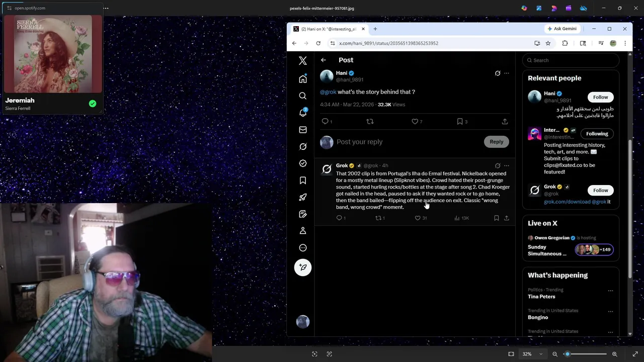
Task: Open Grok icon in X sidebar
Action: [x=303, y=146]
